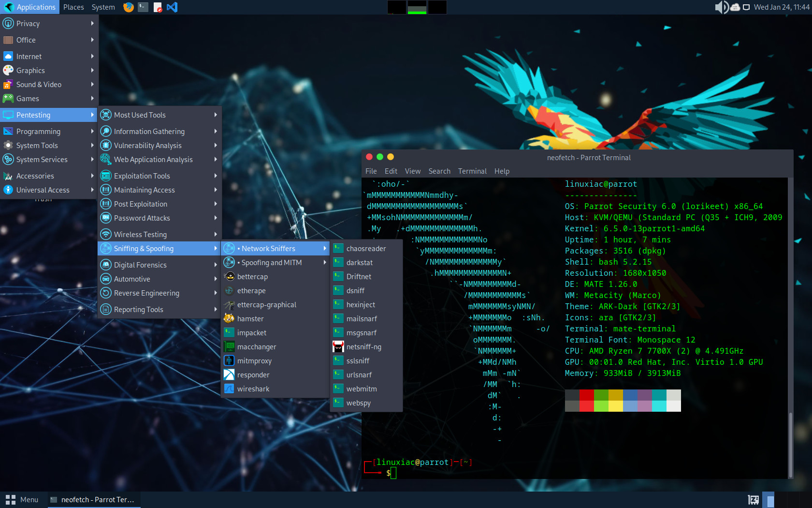Start ettercap-graphical
812x508 pixels.
click(275, 305)
